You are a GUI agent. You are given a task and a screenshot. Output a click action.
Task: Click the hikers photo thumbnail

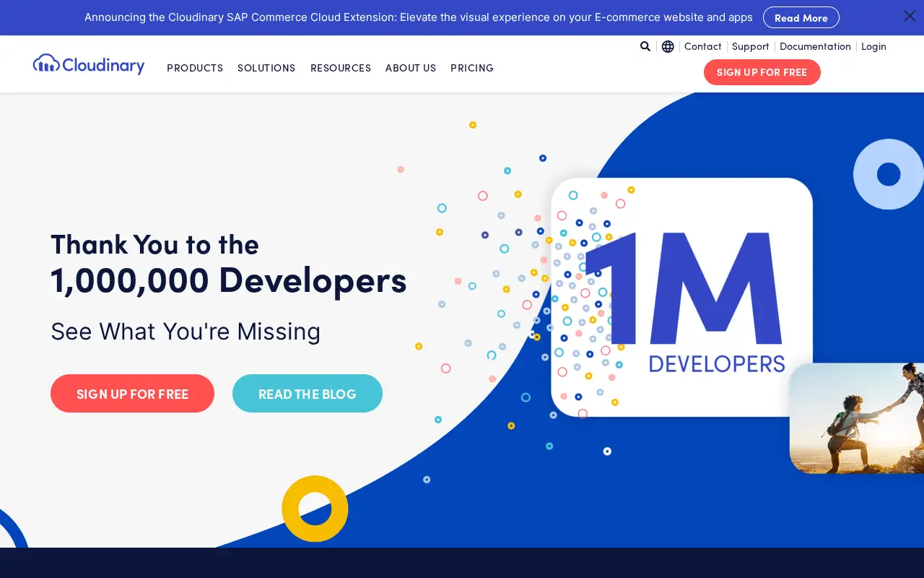click(x=857, y=418)
